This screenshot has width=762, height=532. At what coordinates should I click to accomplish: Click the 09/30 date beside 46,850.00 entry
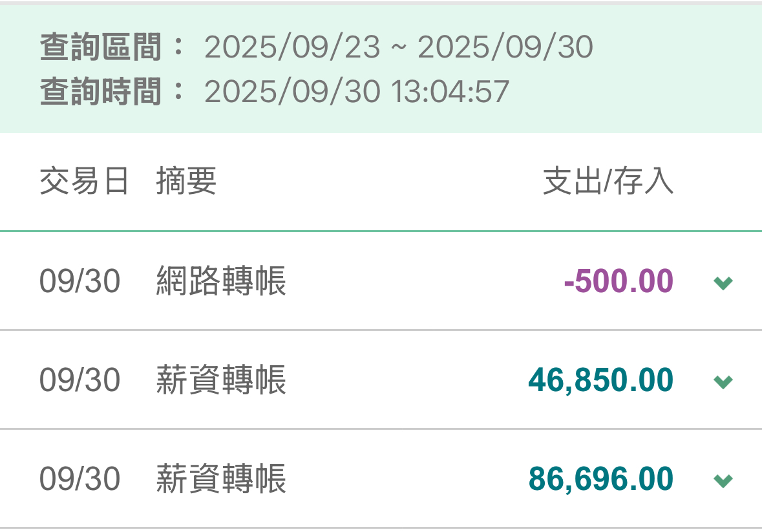pos(79,380)
